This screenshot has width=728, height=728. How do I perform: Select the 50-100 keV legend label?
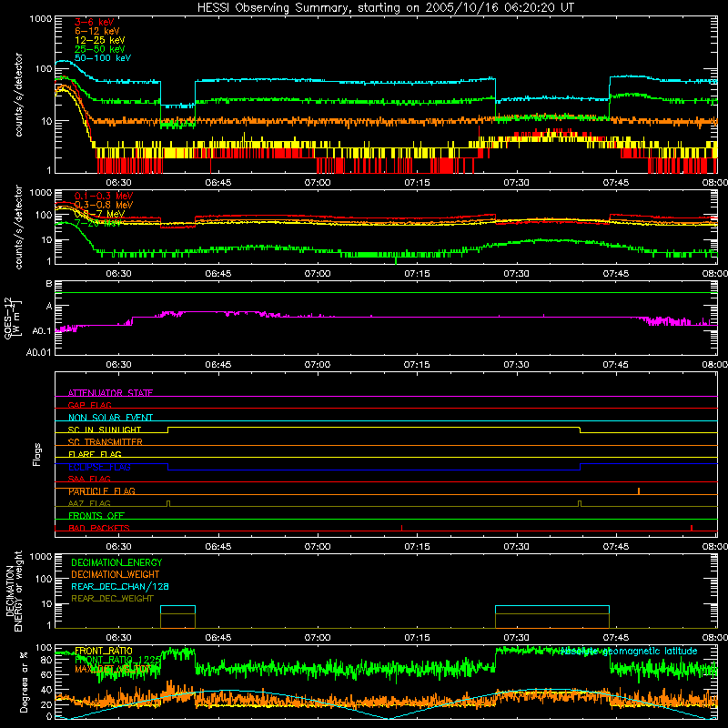(103, 58)
